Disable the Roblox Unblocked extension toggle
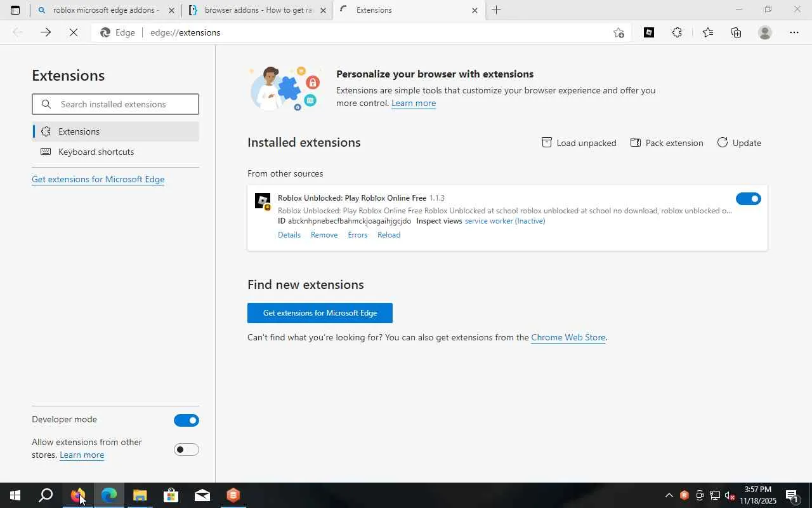812x508 pixels. coord(748,199)
